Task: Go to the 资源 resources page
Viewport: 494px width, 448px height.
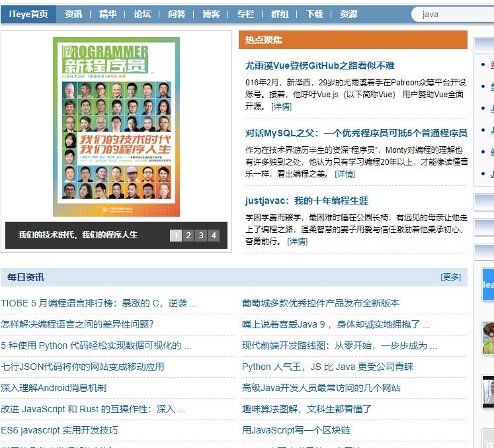Action: click(349, 14)
